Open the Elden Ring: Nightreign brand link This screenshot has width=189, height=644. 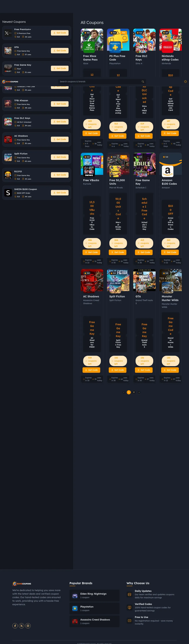tap(94, 596)
